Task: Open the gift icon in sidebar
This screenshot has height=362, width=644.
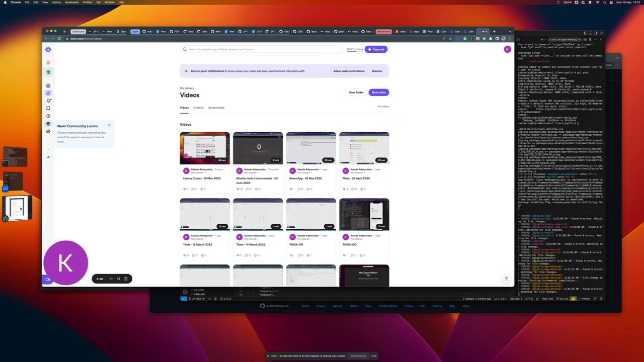Action: [48, 72]
